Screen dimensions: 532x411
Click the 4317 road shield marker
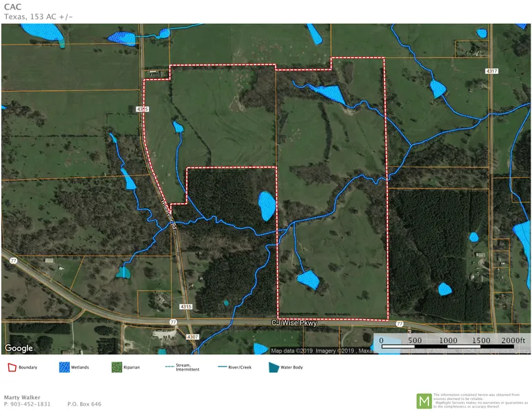[x=492, y=71]
